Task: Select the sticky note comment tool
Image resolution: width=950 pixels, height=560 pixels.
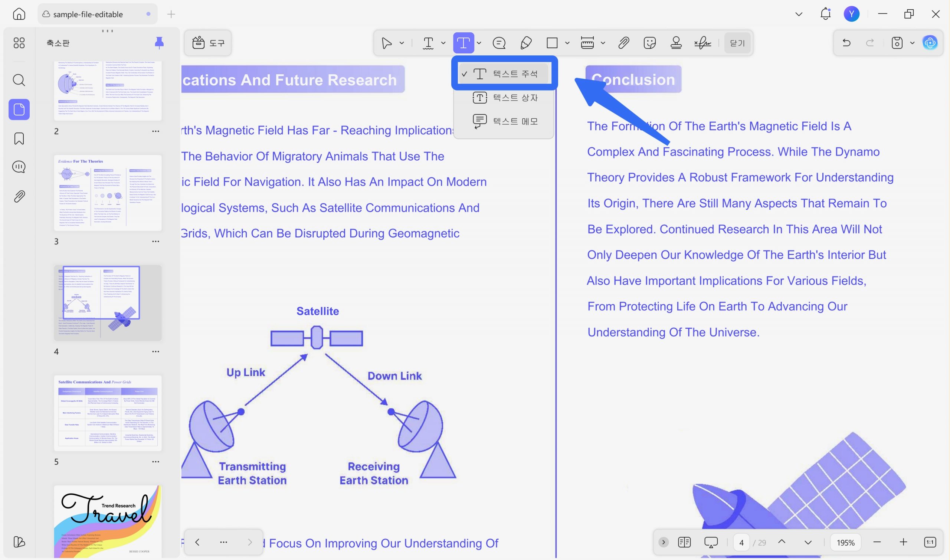Action: tap(499, 43)
